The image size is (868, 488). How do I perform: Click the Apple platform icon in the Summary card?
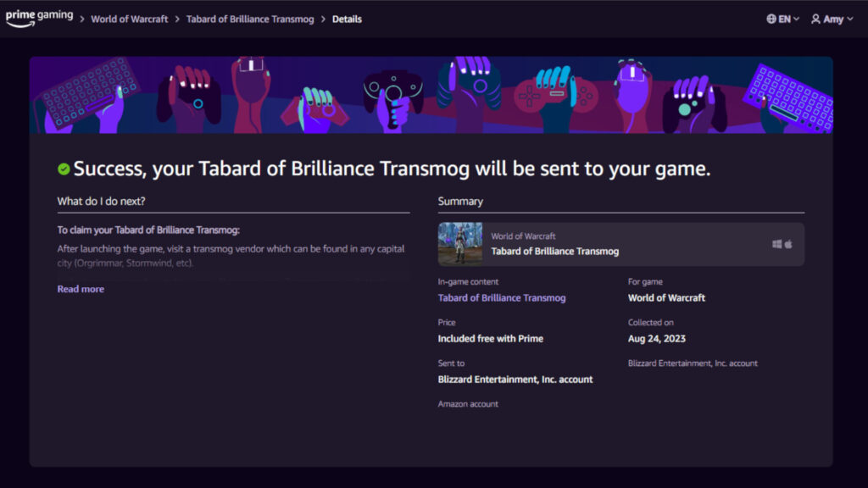[x=791, y=244]
